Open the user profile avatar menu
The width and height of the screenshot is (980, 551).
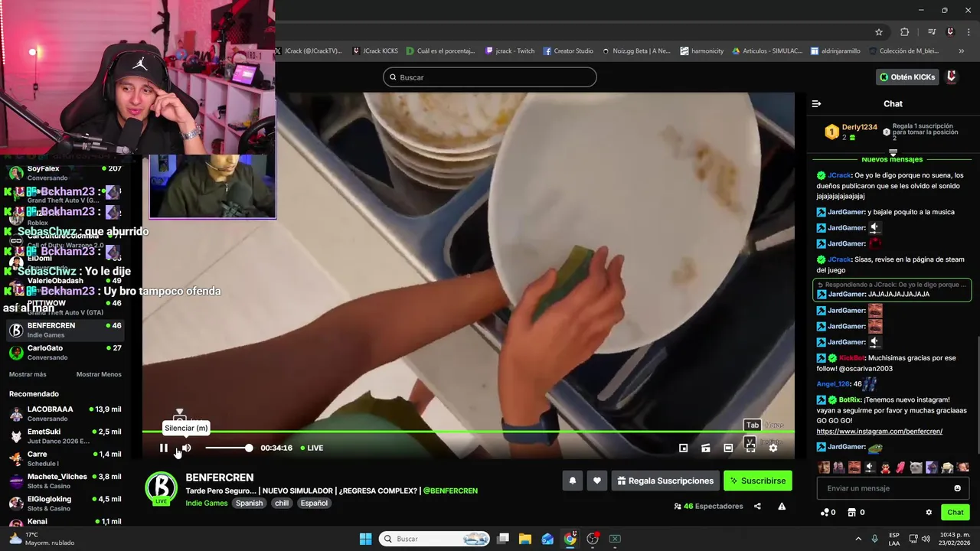coord(952,77)
